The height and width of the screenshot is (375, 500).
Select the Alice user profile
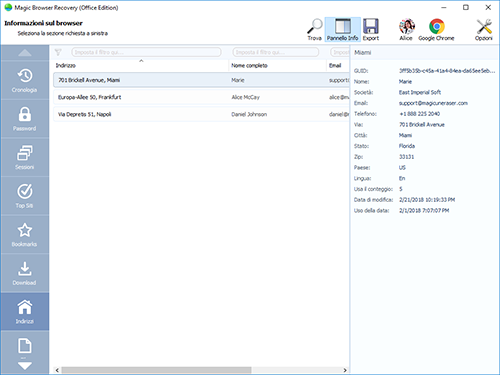tap(406, 30)
